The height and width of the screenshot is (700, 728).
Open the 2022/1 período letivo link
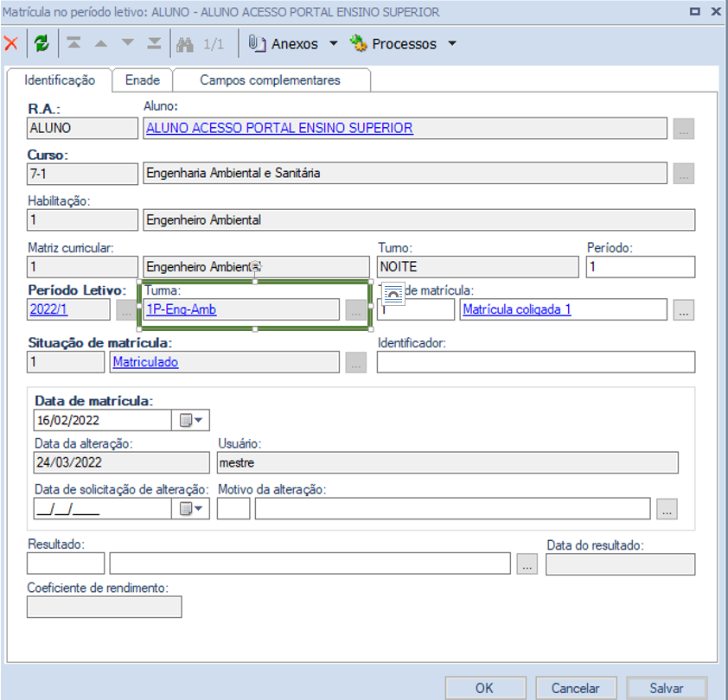tap(48, 309)
